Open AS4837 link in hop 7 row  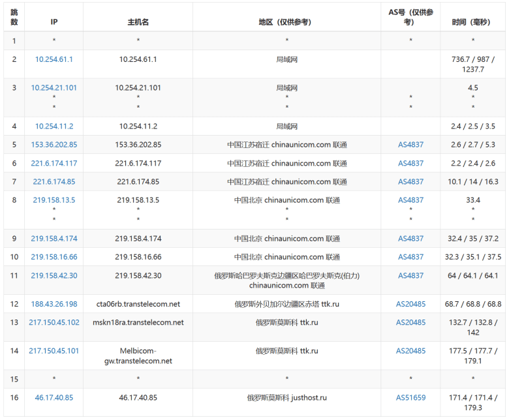coord(410,182)
